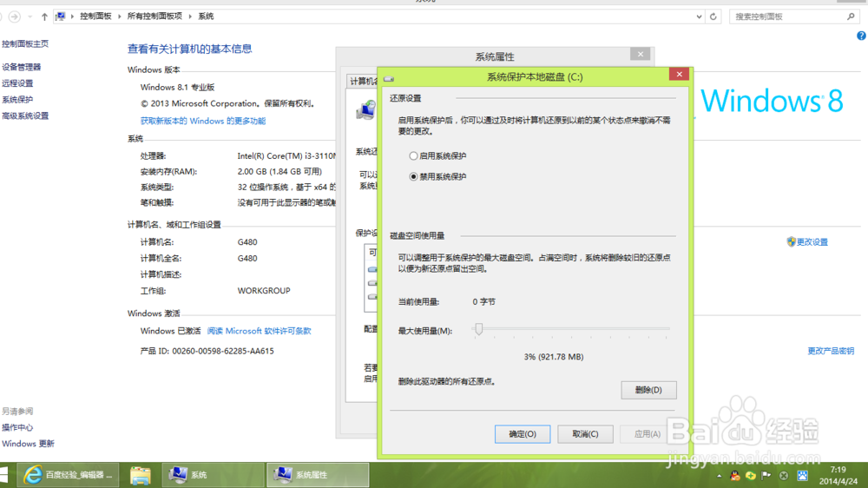This screenshot has width=868, height=488.
Task: Open 远程设置 link
Action: [x=17, y=83]
